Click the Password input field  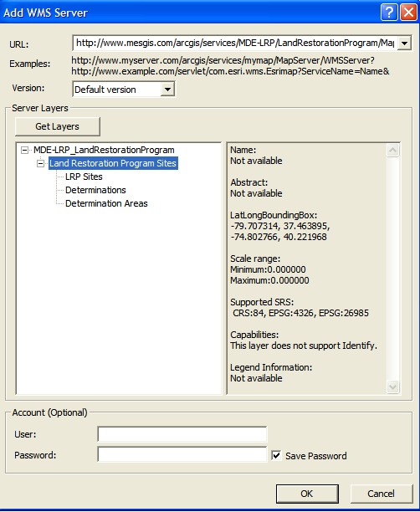pyautogui.click(x=182, y=454)
